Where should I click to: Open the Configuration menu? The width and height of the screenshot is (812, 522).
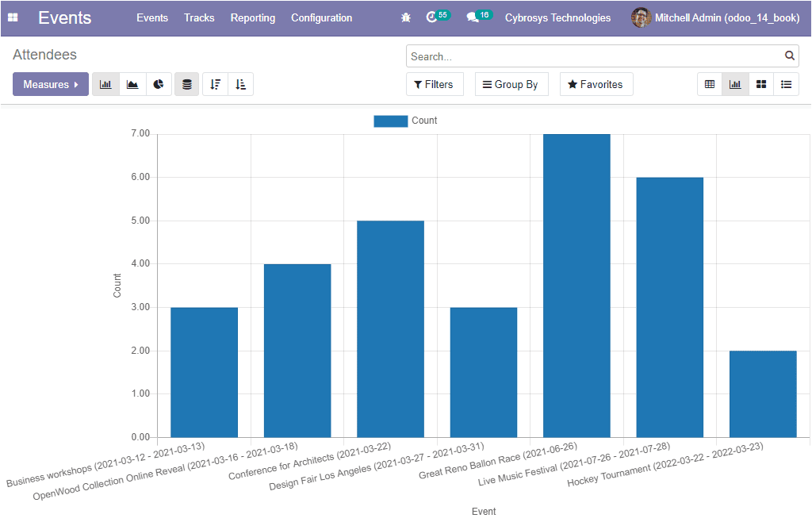tap(321, 17)
